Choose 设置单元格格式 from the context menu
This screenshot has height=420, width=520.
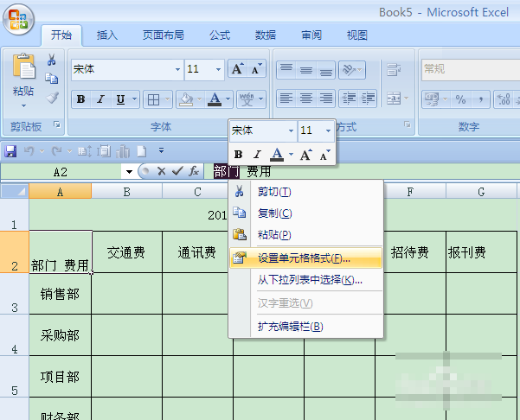(x=305, y=258)
